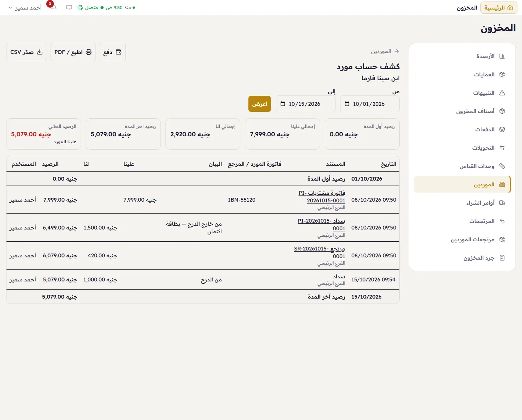The image size is (522, 420).
Task: Select الموردين sidebar menu item
Action: (462, 184)
